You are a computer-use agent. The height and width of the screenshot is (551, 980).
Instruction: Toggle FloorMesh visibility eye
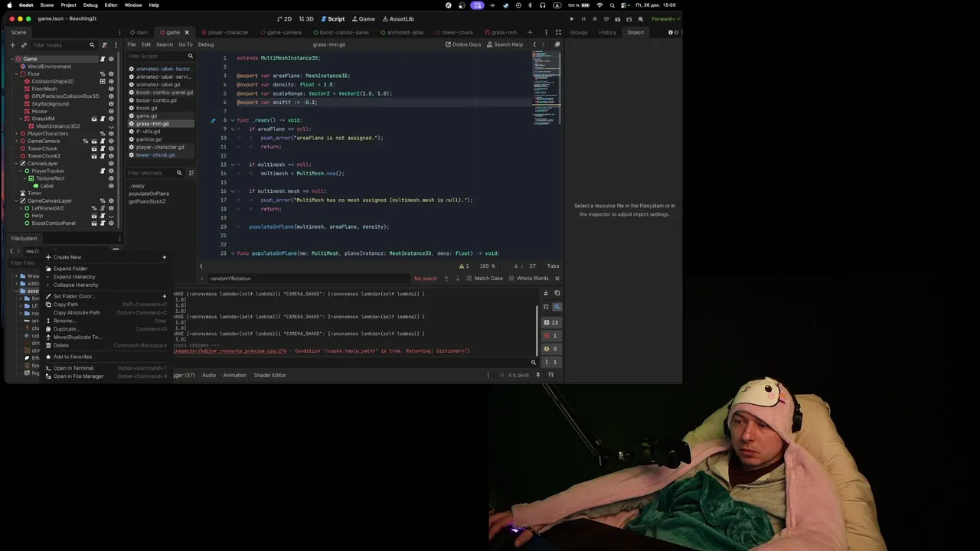[111, 89]
